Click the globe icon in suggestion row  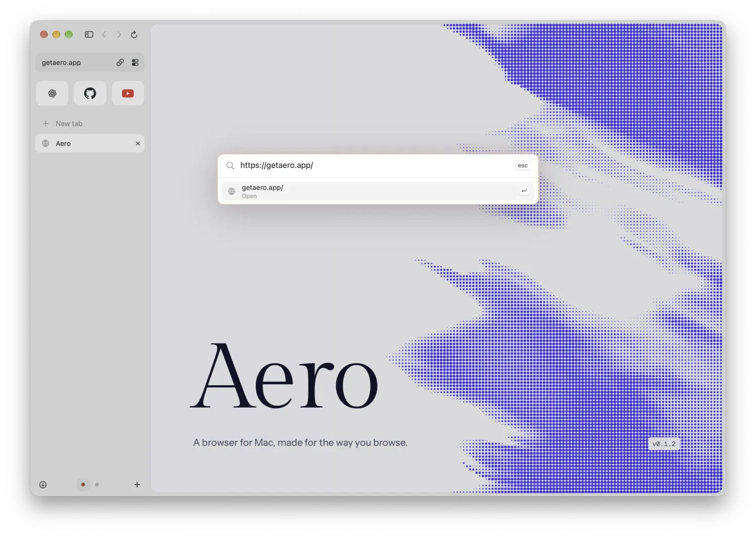pos(232,191)
